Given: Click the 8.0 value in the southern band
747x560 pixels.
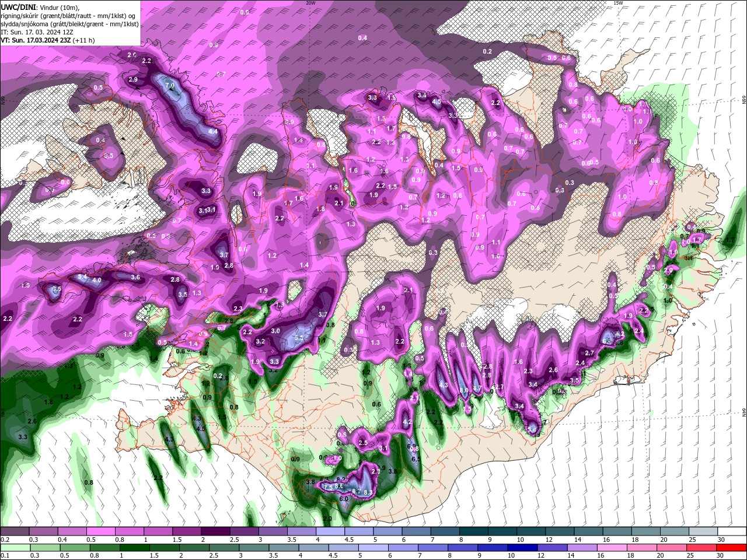Looking at the screenshot, I should 464,390.
